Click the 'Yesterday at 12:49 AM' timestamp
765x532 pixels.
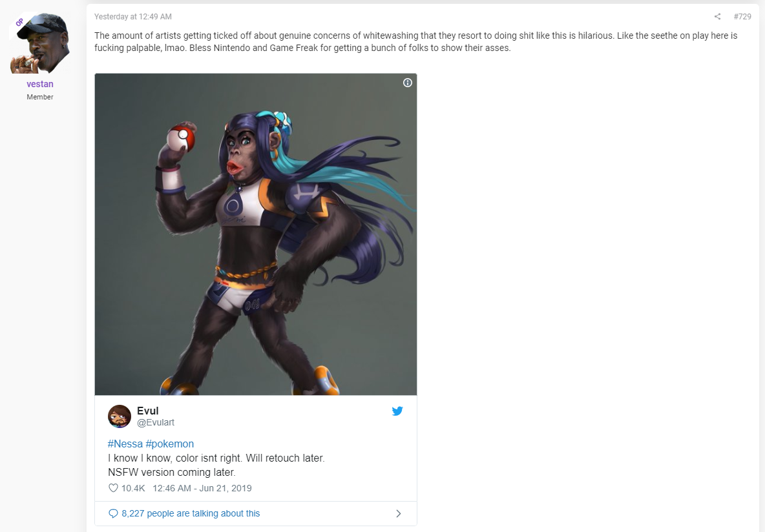[132, 17]
